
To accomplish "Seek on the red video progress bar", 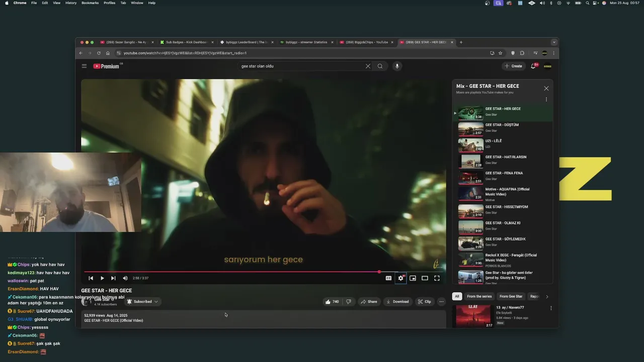I will [263, 271].
